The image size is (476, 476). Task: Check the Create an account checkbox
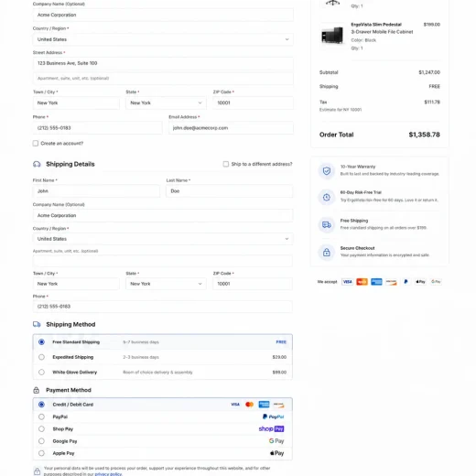coord(36,144)
